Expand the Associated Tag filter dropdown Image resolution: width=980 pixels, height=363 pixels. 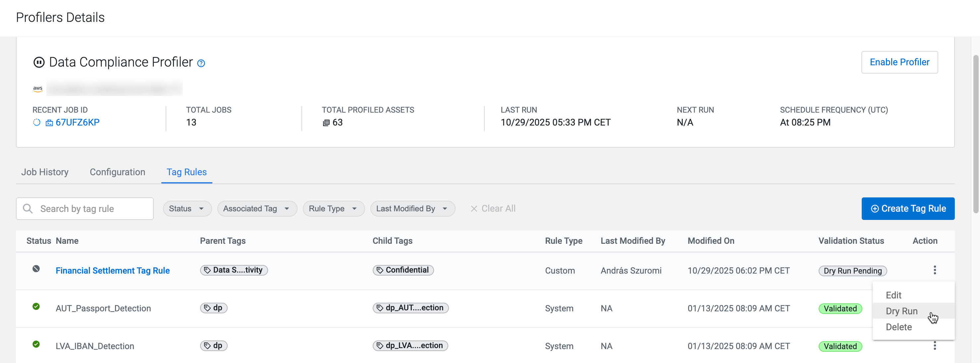pyautogui.click(x=257, y=209)
